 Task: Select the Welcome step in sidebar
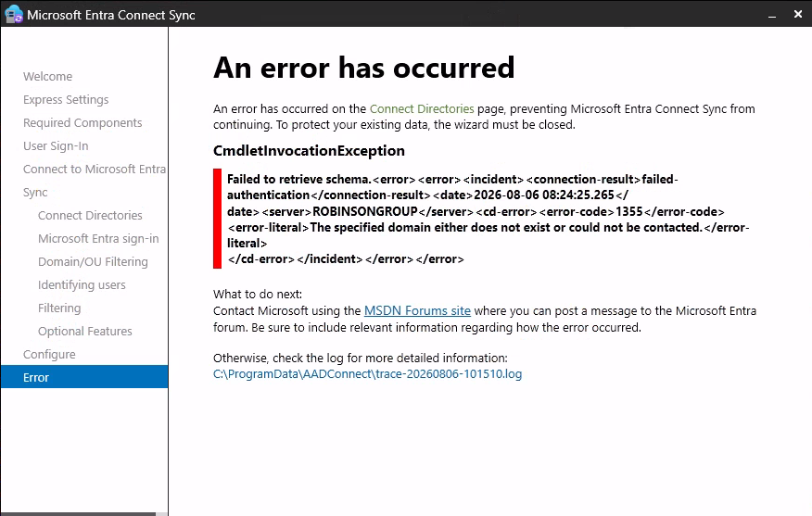pyautogui.click(x=47, y=77)
